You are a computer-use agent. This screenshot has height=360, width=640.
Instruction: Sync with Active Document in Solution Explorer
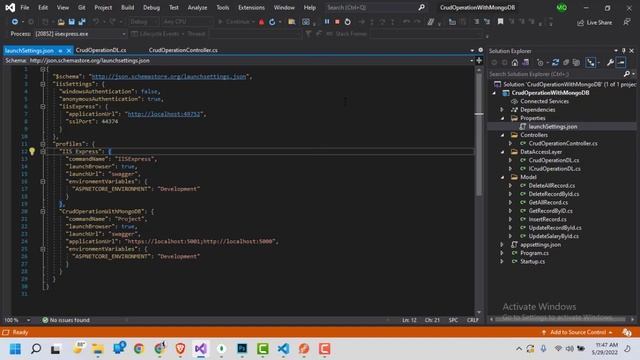[x=555, y=62]
